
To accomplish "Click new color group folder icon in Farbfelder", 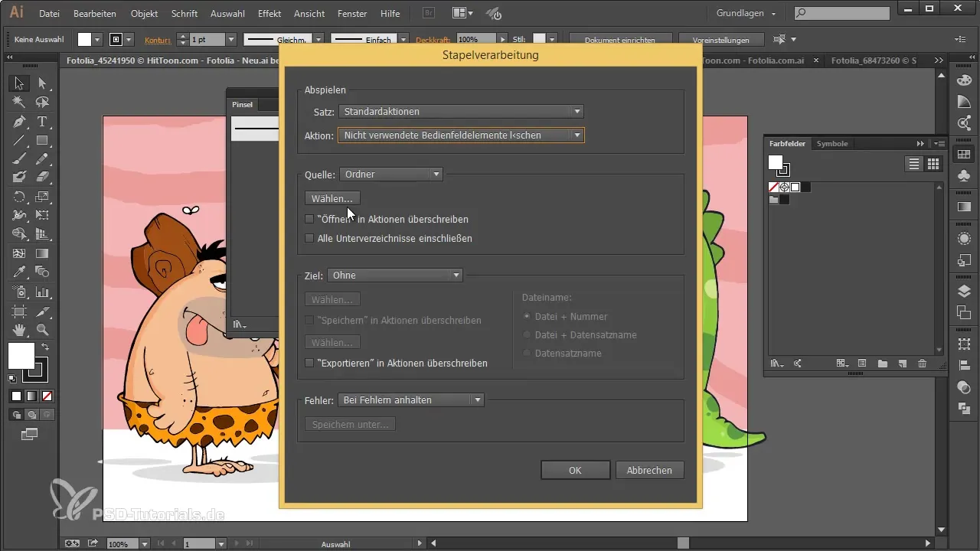I will (x=882, y=364).
